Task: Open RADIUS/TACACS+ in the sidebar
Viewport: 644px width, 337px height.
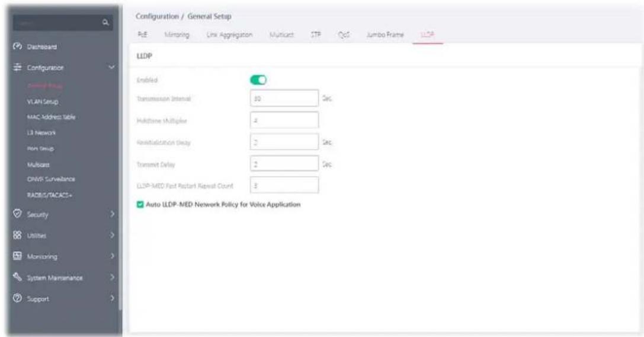Action: click(x=49, y=195)
